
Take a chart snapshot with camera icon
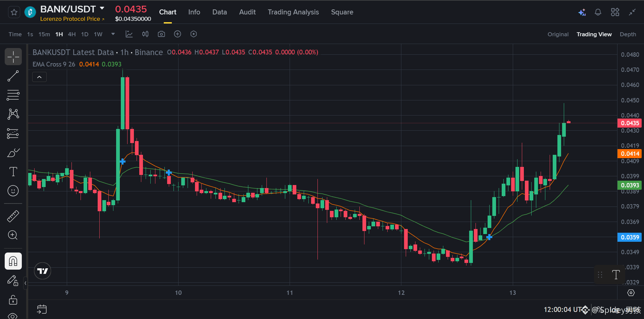click(x=161, y=34)
